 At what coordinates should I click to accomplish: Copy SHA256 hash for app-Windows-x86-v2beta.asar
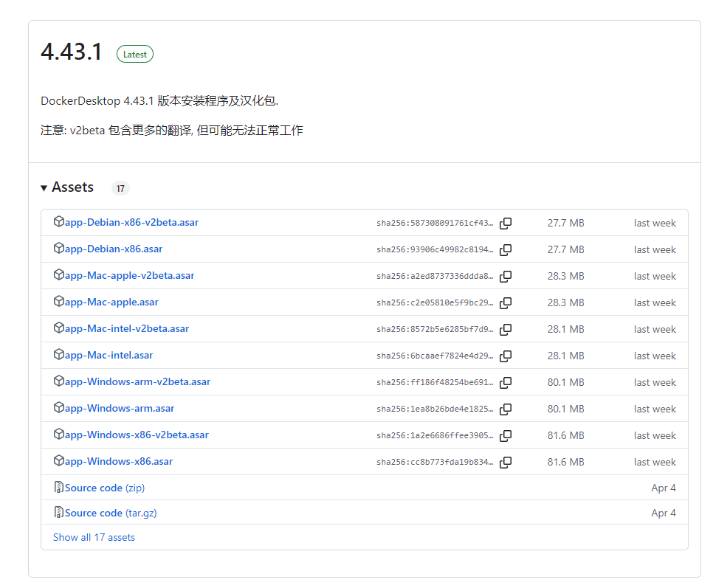coord(506,435)
